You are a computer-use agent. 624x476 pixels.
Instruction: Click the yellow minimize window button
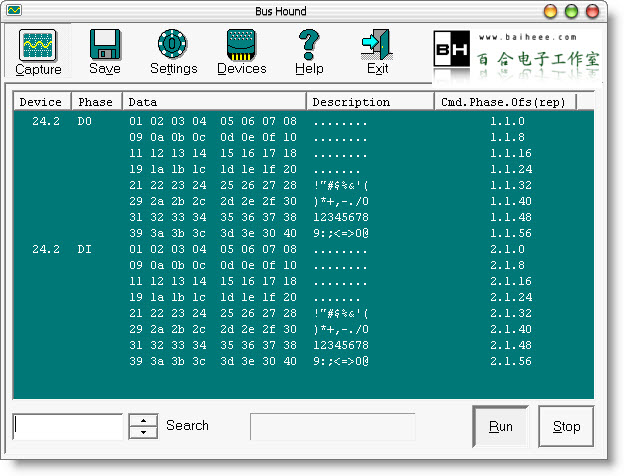tap(550, 11)
